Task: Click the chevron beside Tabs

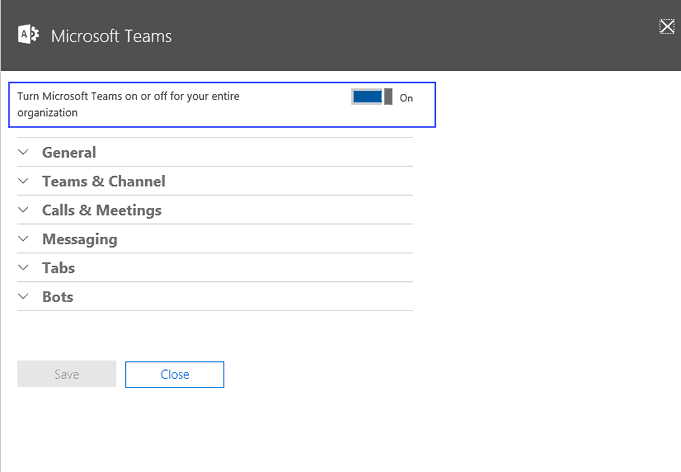Action: [23, 267]
